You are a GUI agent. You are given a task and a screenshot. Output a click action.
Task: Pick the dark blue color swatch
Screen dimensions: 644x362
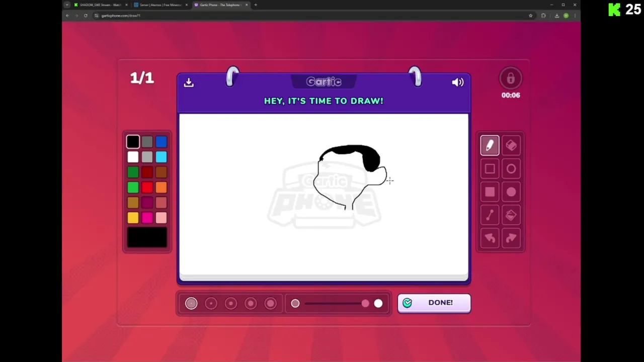point(161,142)
